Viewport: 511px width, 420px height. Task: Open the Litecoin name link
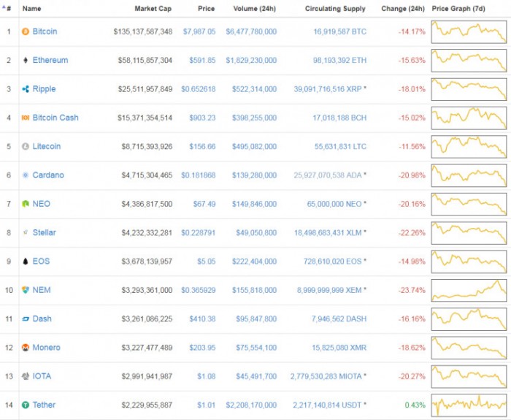pyautogui.click(x=47, y=146)
